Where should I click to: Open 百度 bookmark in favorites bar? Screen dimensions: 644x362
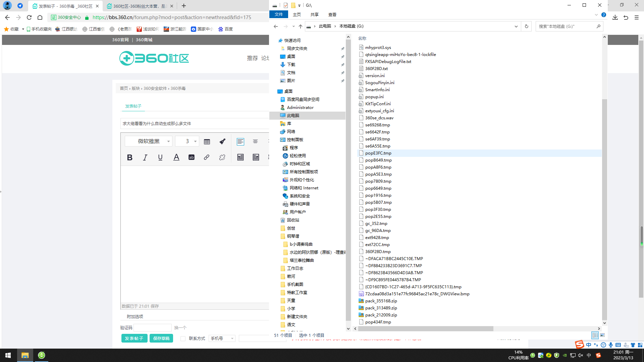tap(225, 29)
